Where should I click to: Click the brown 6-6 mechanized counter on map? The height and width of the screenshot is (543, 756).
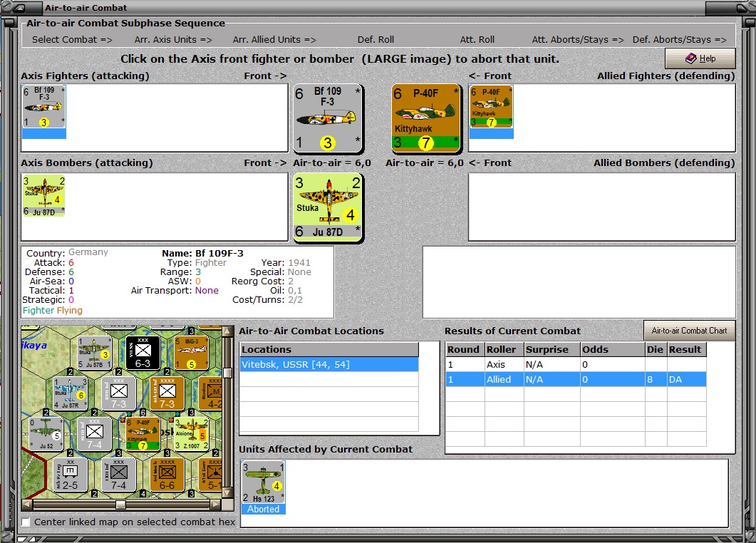click(x=167, y=475)
